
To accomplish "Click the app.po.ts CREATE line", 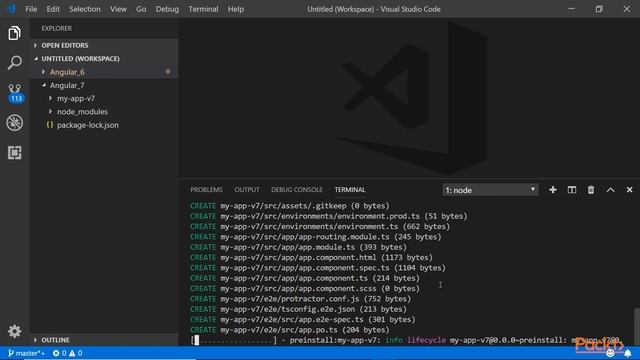I will tap(290, 330).
